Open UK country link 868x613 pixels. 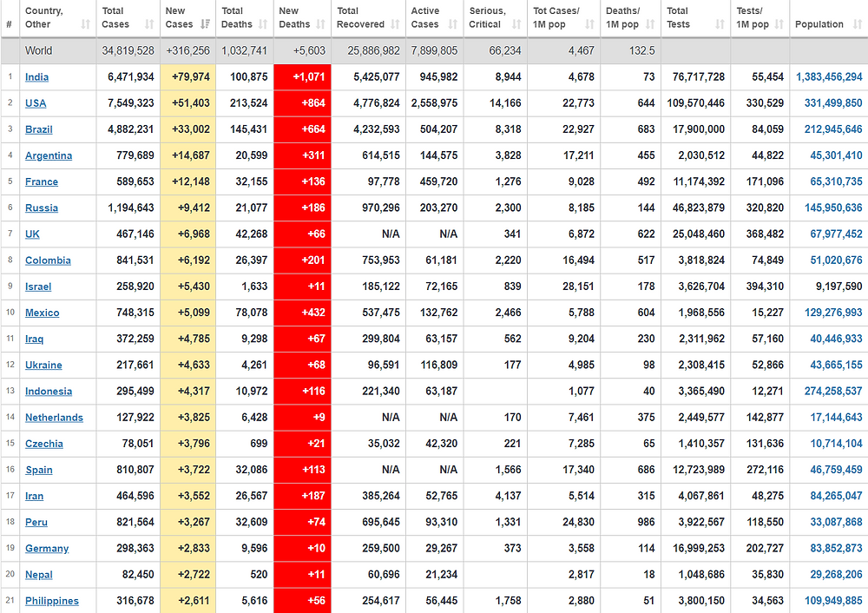32,234
